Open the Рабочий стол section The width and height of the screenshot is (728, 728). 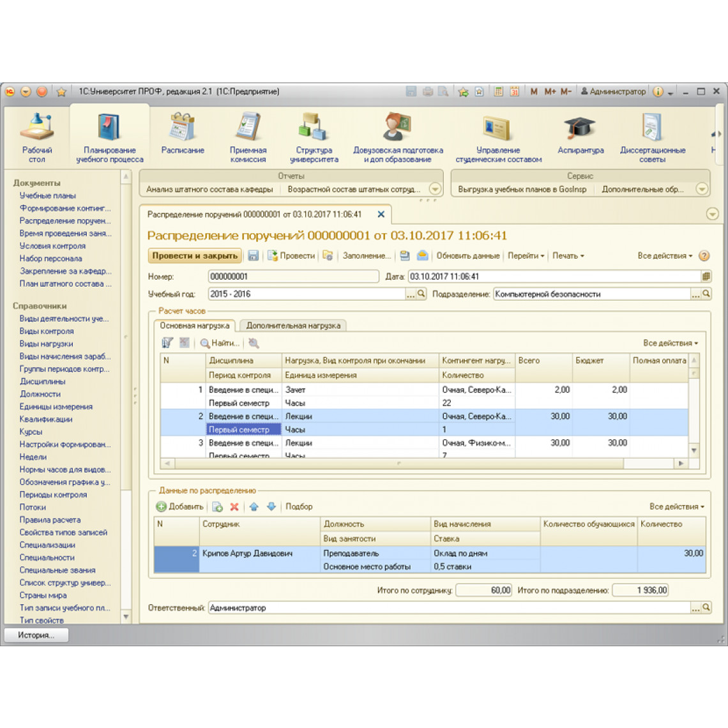36,138
